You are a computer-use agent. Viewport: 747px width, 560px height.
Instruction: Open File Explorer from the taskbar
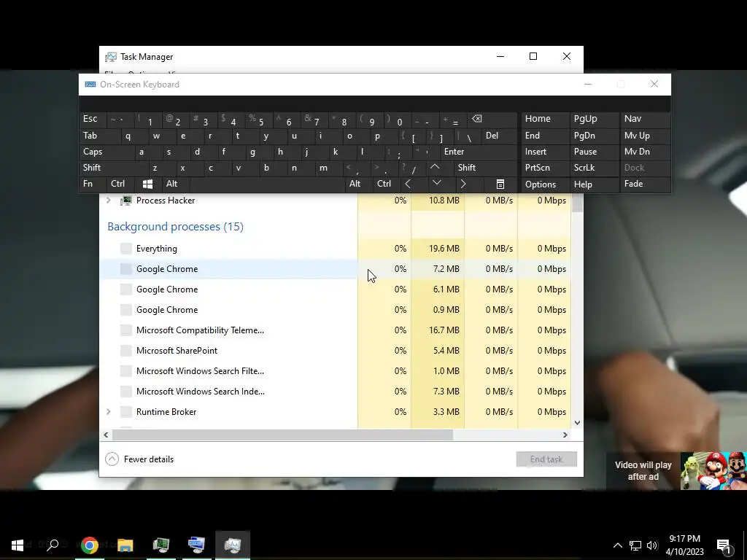[125, 545]
